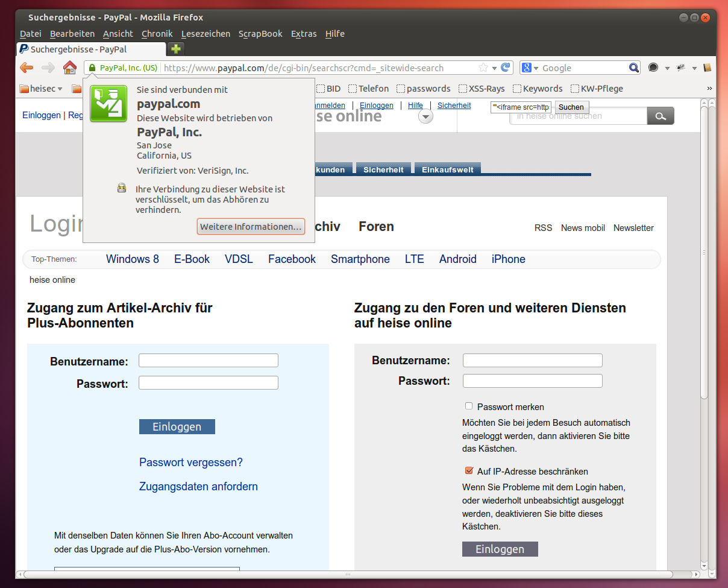728x588 pixels.
Task: Click the PayPal favicon on the tab
Action: pyautogui.click(x=24, y=49)
